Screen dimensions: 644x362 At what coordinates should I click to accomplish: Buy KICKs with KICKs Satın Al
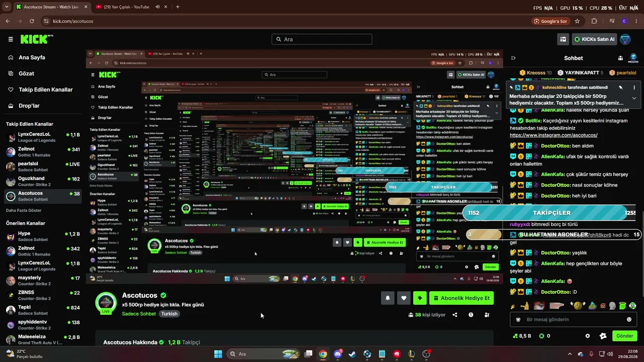[x=595, y=39]
